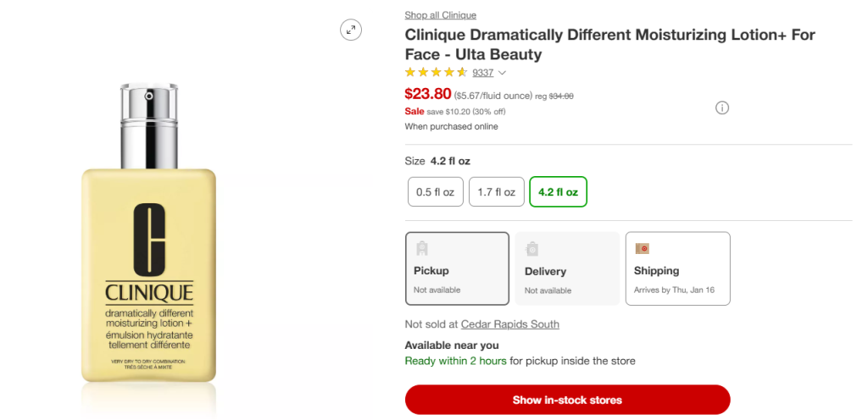Click the Delivery bag icon
Screen dimensions: 868x420
pyautogui.click(x=532, y=249)
